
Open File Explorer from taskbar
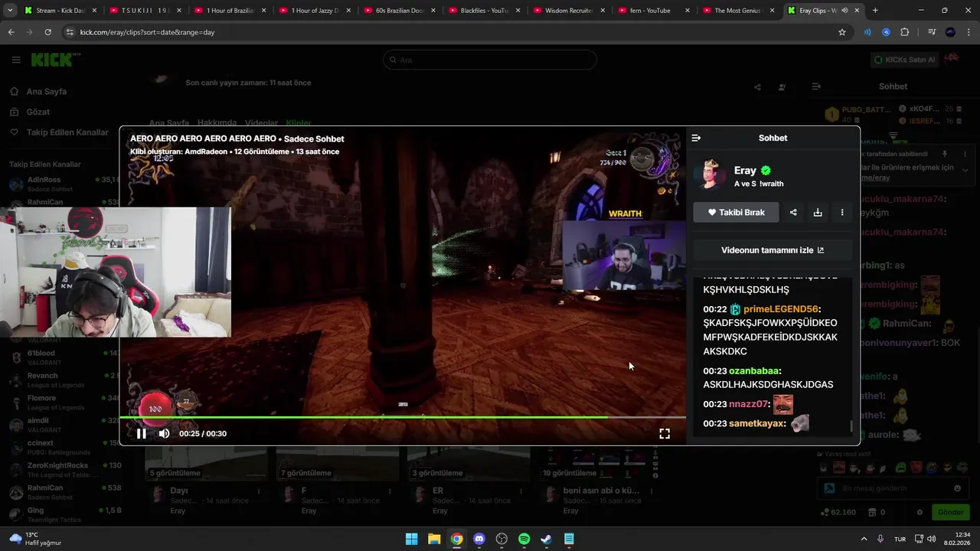(434, 539)
